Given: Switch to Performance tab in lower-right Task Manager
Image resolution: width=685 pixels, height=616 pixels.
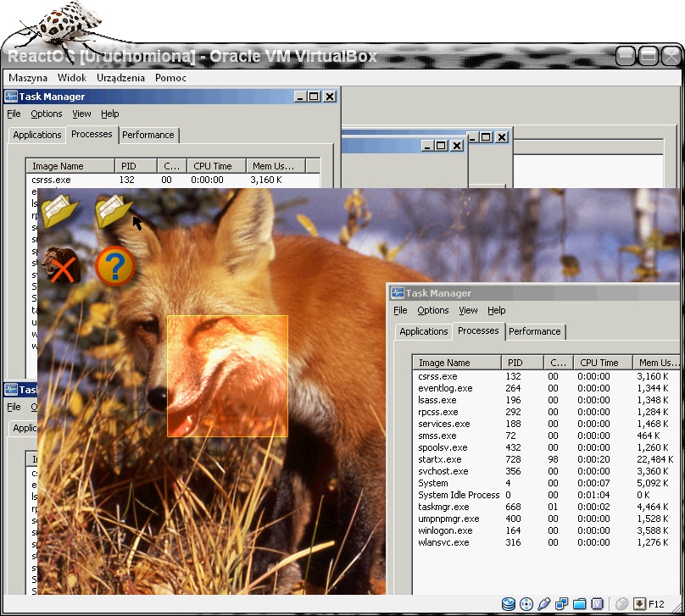Looking at the screenshot, I should point(535,331).
